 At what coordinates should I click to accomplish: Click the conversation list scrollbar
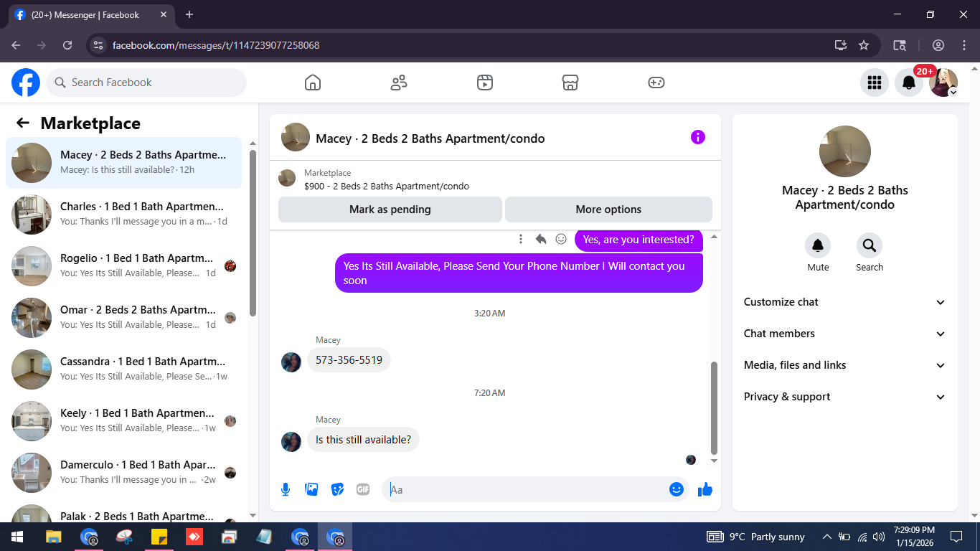[x=253, y=233]
